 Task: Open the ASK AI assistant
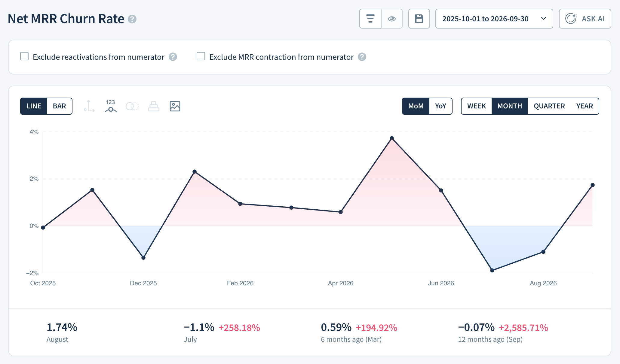585,19
